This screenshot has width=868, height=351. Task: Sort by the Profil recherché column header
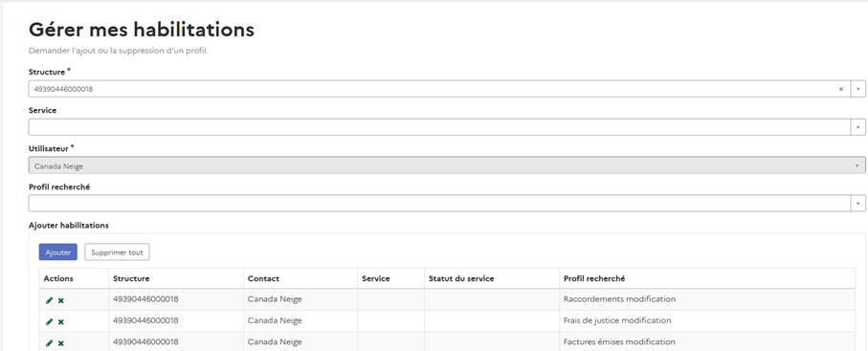pos(594,278)
